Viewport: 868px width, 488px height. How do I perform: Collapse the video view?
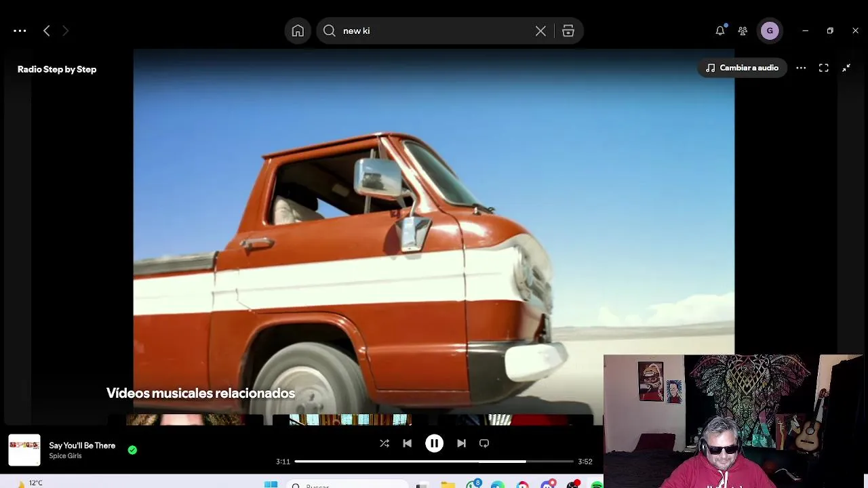(x=846, y=68)
